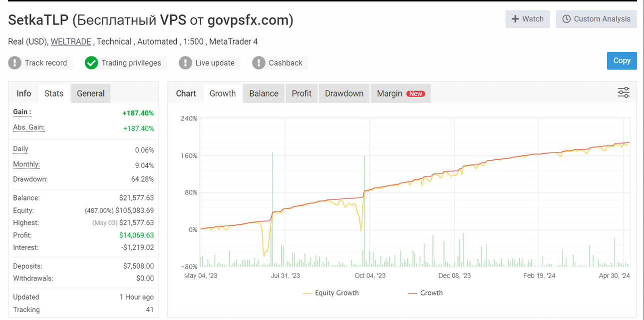Click the Gain label
Image resolution: width=644 pixels, height=320 pixels.
pyautogui.click(x=22, y=112)
